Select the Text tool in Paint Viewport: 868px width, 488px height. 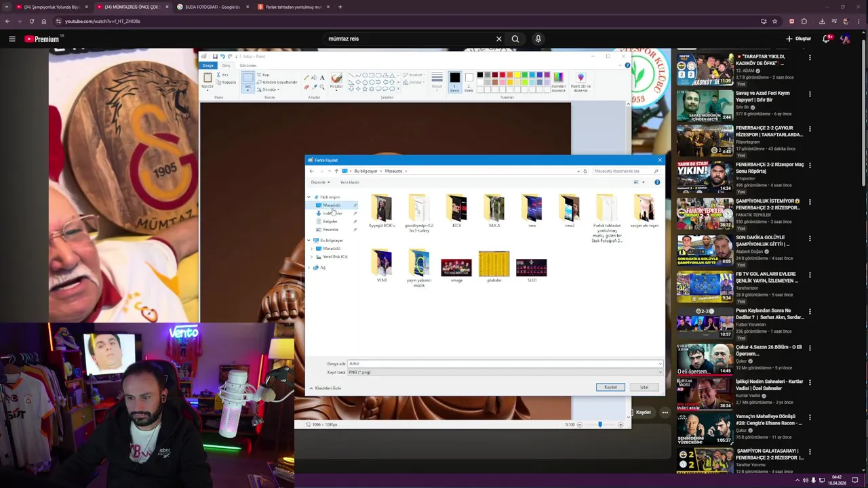coord(321,78)
